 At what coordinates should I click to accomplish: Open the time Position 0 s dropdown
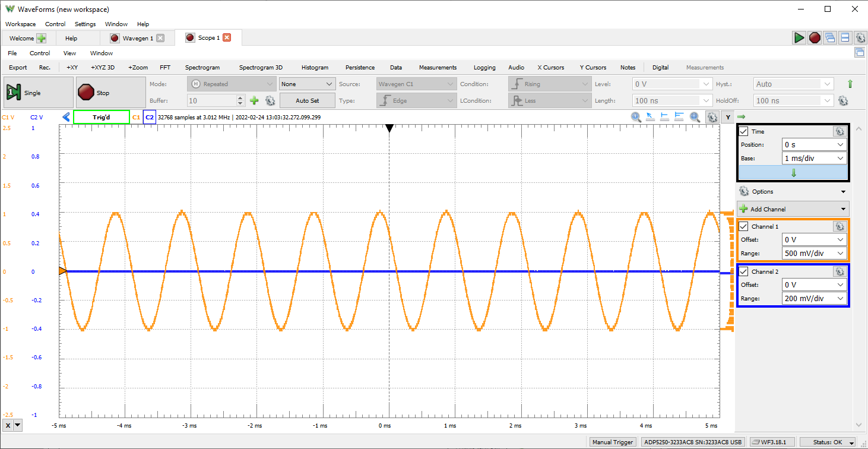point(814,144)
